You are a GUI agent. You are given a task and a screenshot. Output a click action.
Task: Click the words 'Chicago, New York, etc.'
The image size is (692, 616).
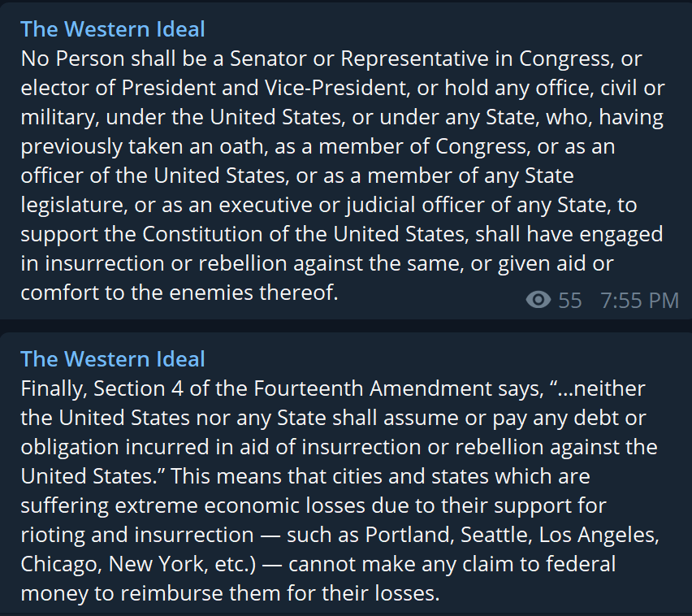pyautogui.click(x=138, y=564)
